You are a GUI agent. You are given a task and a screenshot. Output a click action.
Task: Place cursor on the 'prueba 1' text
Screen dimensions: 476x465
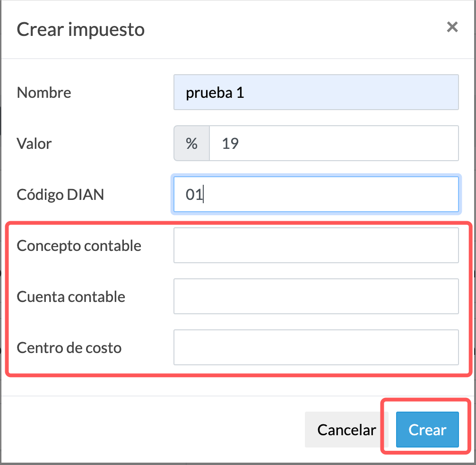pos(215,93)
